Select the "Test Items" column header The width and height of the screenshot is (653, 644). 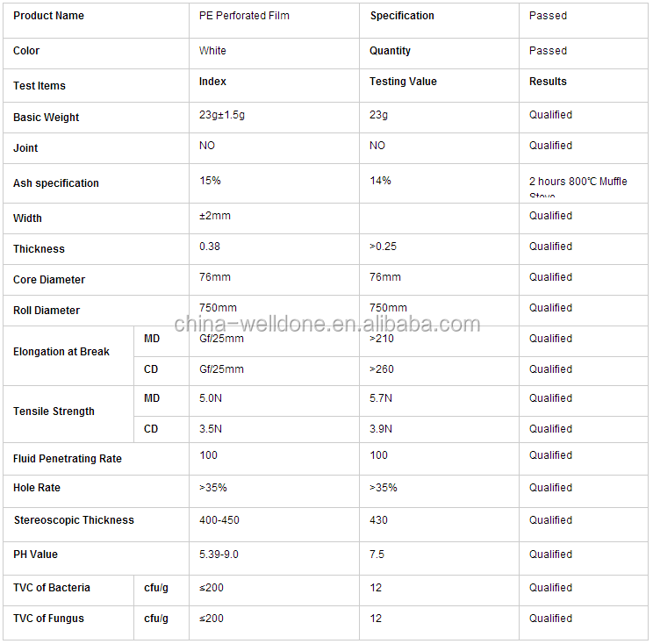coord(39,86)
